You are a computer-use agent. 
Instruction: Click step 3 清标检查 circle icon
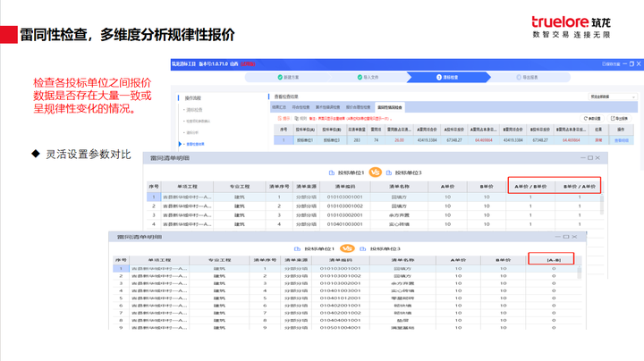click(x=439, y=78)
